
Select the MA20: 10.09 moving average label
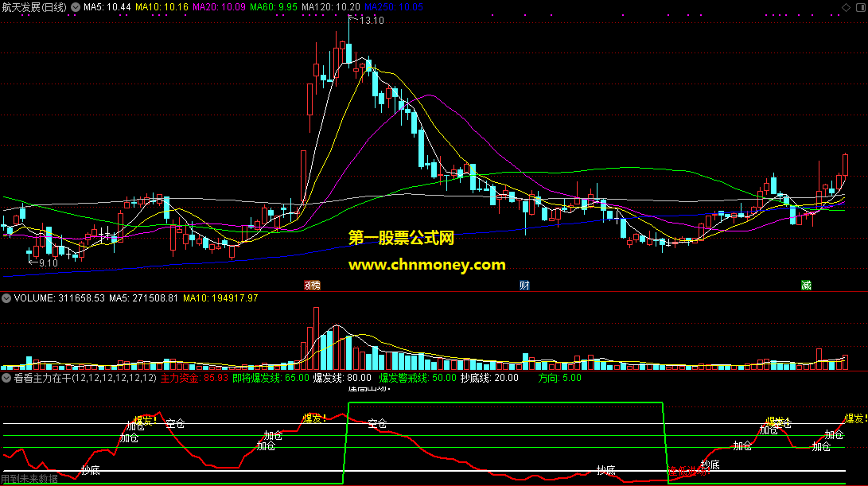point(219,7)
